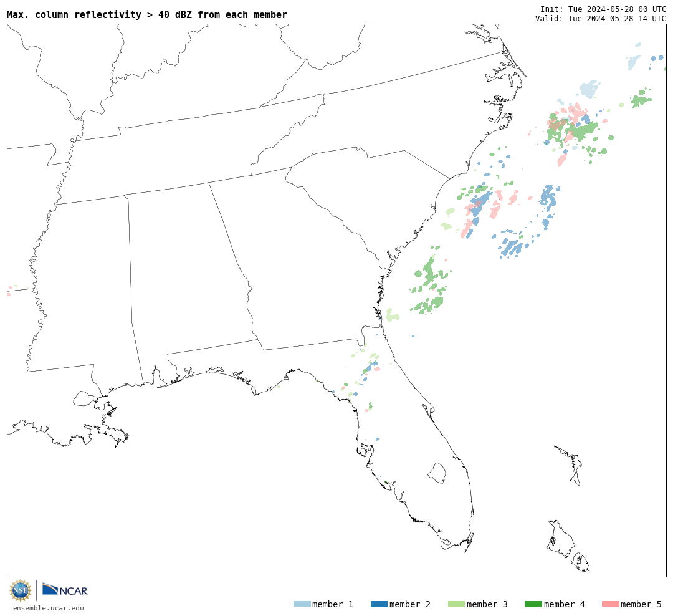Select the 'member 4' legend label

tap(565, 604)
